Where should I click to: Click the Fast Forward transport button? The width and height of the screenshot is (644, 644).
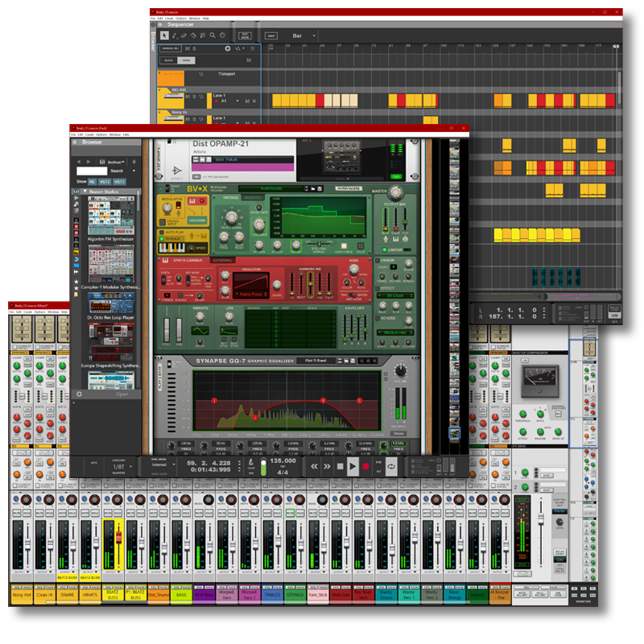(x=327, y=466)
